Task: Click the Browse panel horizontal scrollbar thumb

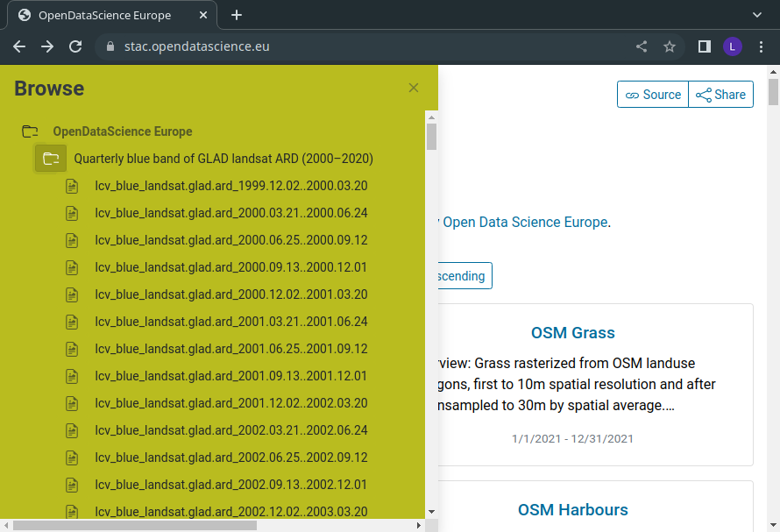Action: [135, 526]
